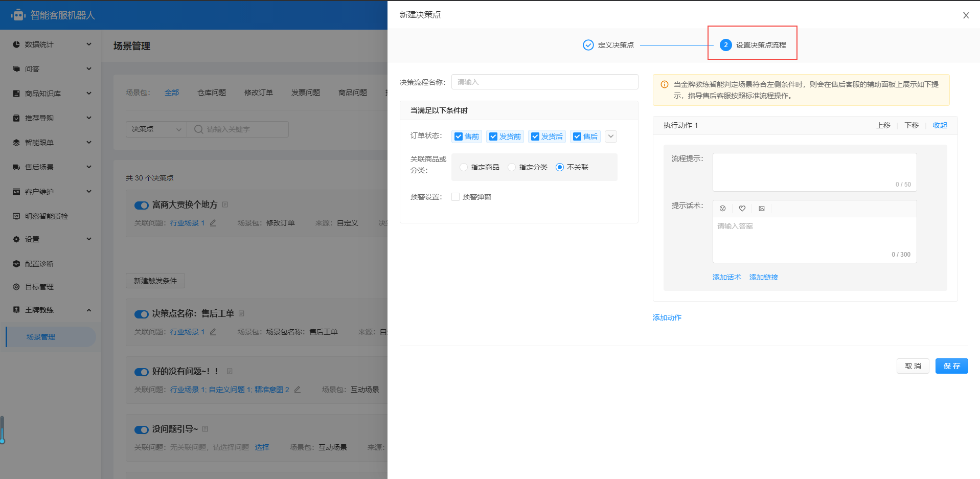Screen dimensions: 980x479
Task: Click the info icon in yellow notice
Action: [x=665, y=84]
